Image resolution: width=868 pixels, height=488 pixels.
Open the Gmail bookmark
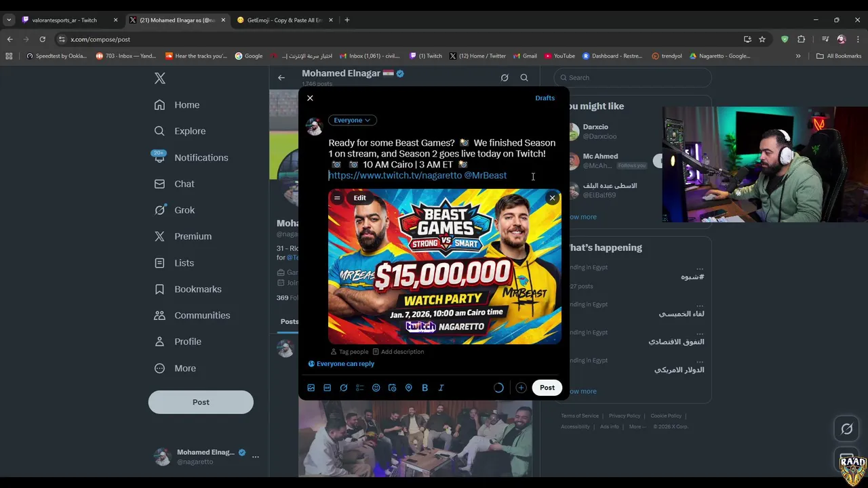pos(526,56)
